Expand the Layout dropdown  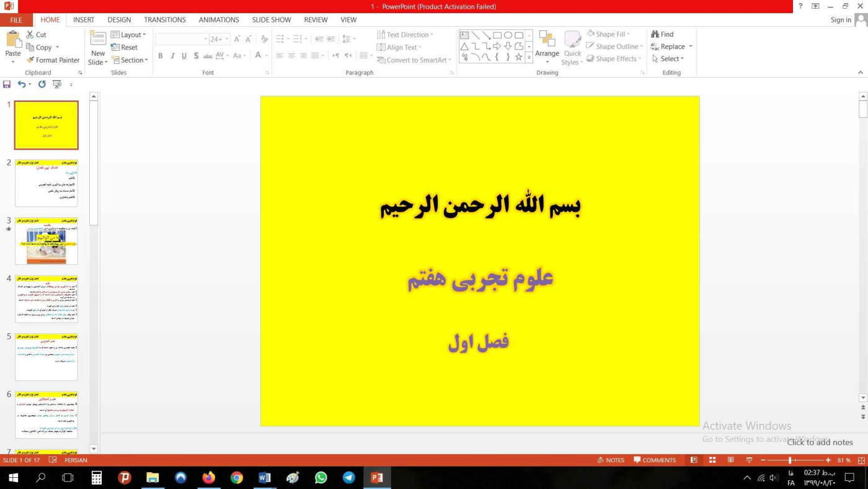[129, 35]
